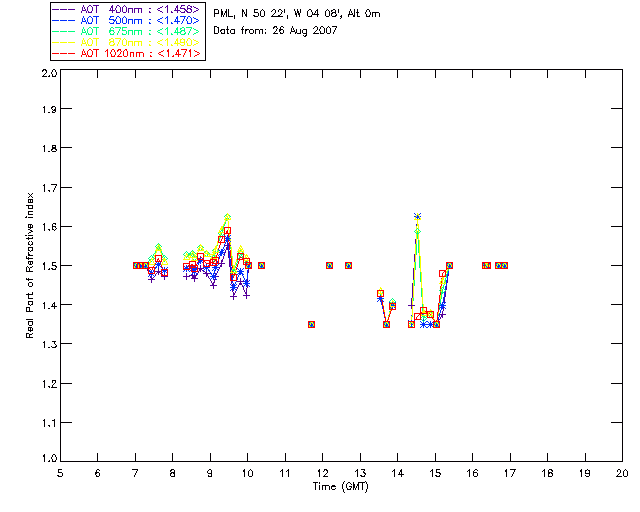Click the 'Real Part of Refractive index' axis title

(x=30, y=265)
